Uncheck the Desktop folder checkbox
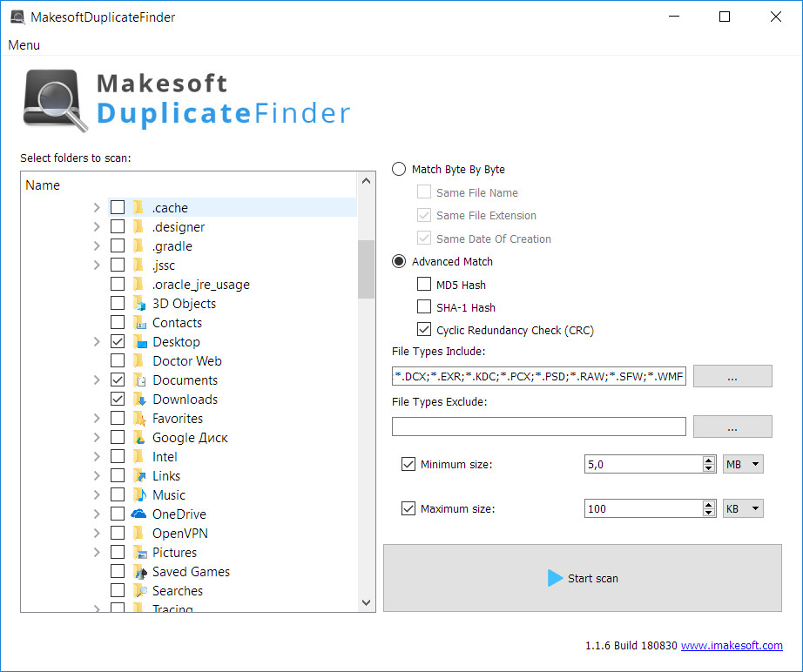Viewport: 803px width, 672px height. coord(118,341)
